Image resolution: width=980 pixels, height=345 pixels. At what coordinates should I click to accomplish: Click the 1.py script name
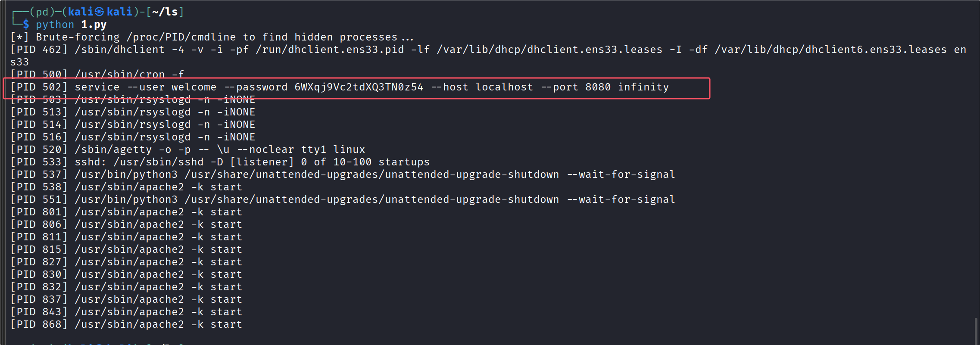coord(94,25)
